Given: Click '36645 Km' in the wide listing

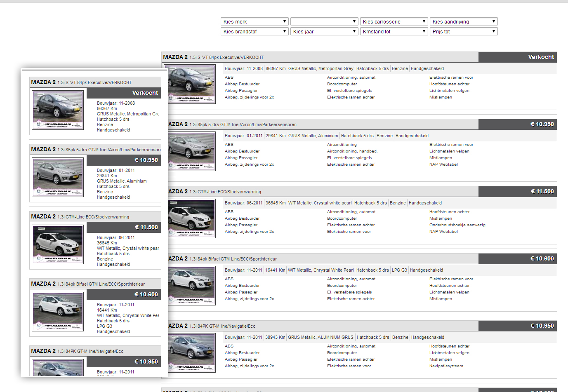Looking at the screenshot, I should [276, 203].
